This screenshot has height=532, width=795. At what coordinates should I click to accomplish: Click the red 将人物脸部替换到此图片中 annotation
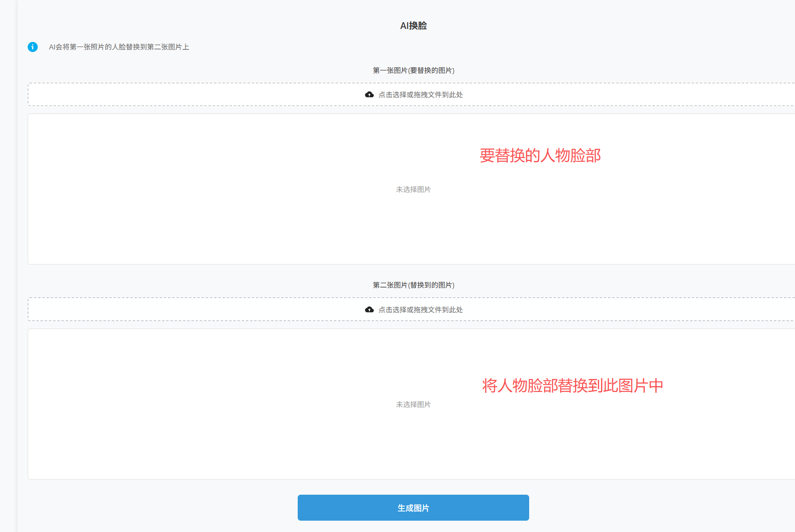tap(573, 386)
